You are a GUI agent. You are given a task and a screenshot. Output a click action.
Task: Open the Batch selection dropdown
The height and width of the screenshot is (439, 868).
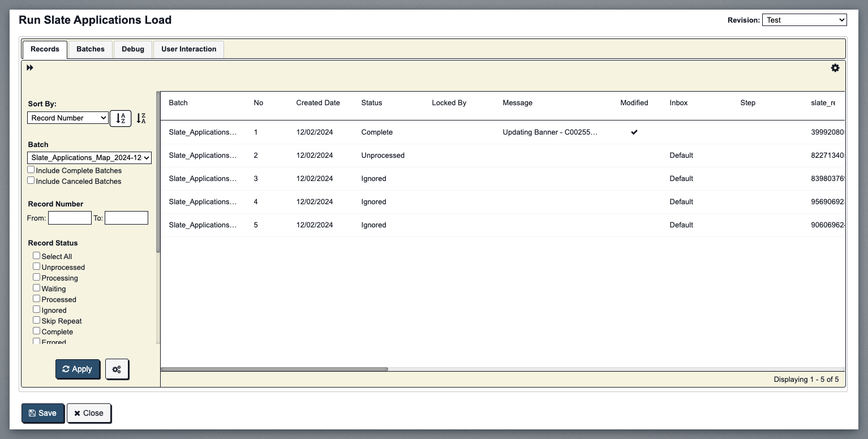pyautogui.click(x=89, y=158)
